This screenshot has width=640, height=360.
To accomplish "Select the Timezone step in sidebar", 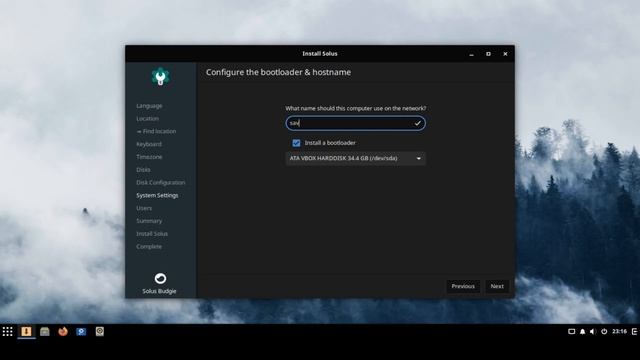I will coord(149,157).
